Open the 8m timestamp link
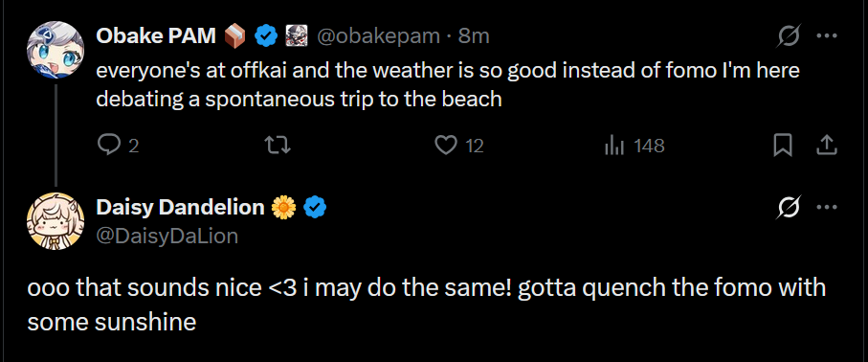Image resolution: width=868 pixels, height=362 pixels. tap(474, 36)
